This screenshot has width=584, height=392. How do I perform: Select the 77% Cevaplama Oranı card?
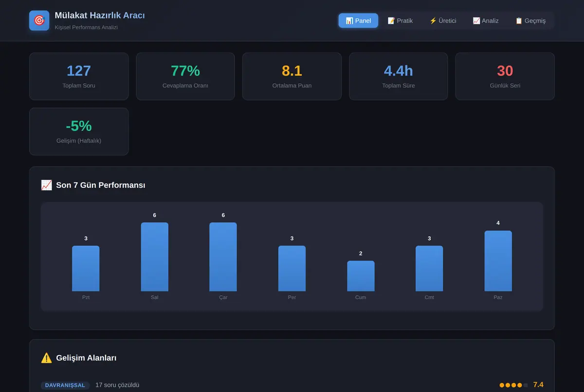tap(185, 76)
